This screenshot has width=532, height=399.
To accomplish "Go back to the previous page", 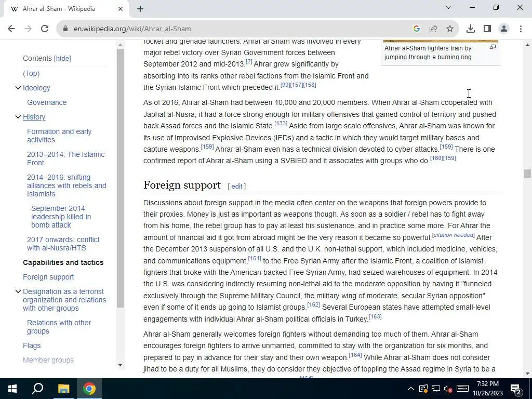I will [x=11, y=29].
